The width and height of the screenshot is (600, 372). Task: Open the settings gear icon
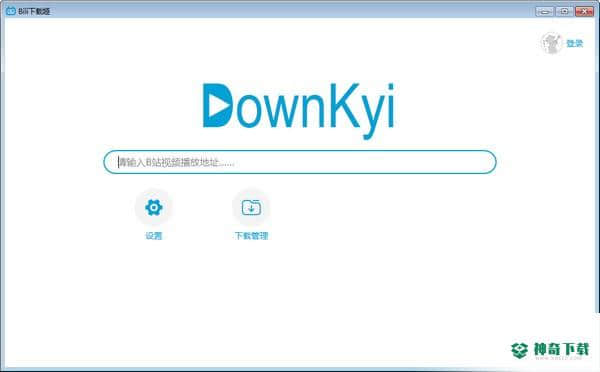[154, 207]
